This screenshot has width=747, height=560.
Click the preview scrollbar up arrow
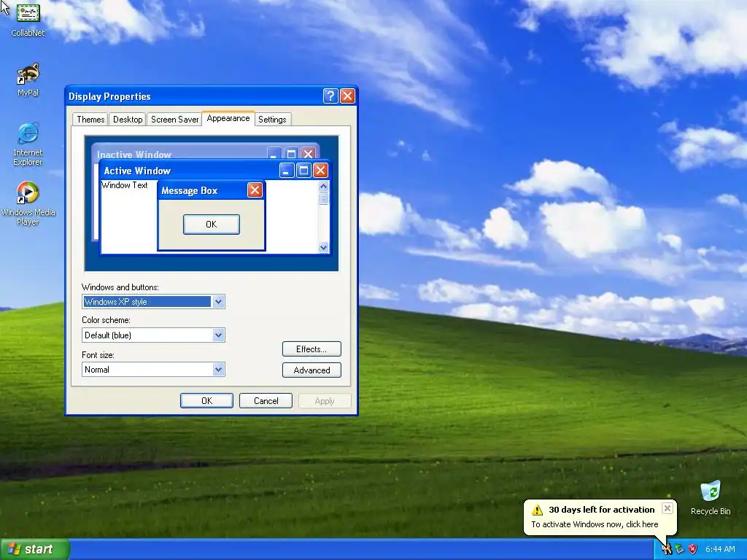pyautogui.click(x=323, y=186)
